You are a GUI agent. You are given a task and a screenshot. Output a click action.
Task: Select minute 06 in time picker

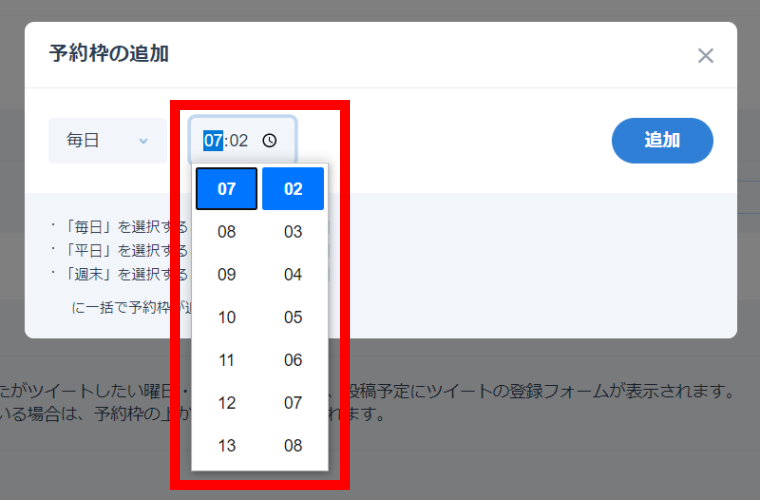[293, 361]
